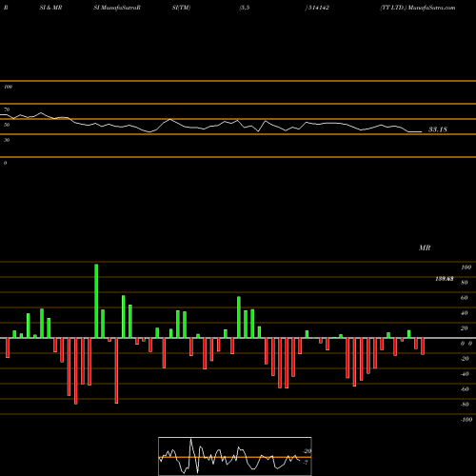Viewport: 476px width, 476px height.
Task: Click the -100 axis label in MR panel
Action: 466,420
